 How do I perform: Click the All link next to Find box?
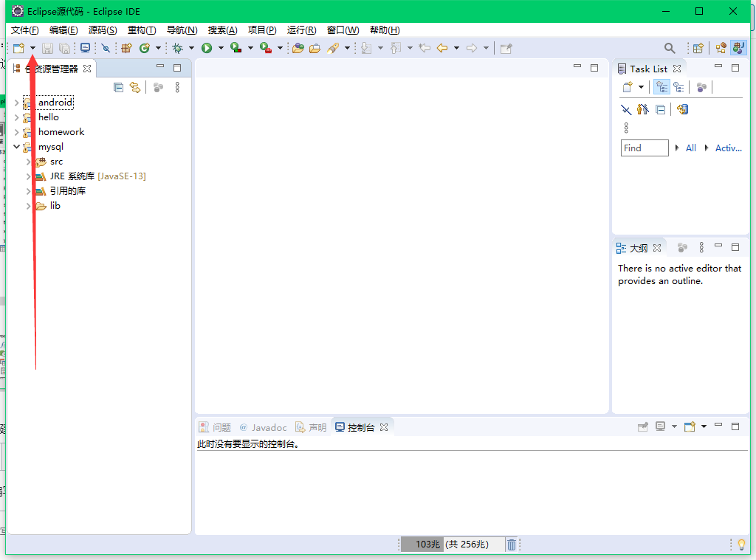(691, 148)
